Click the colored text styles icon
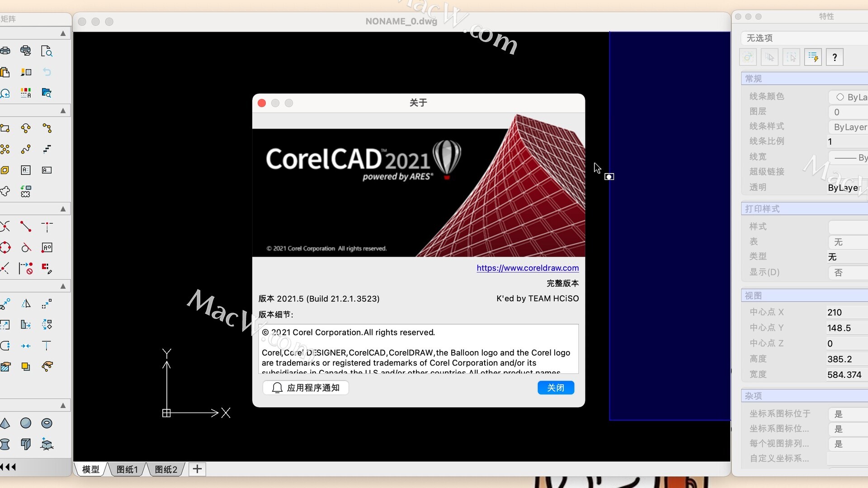The image size is (868, 488). (x=26, y=93)
